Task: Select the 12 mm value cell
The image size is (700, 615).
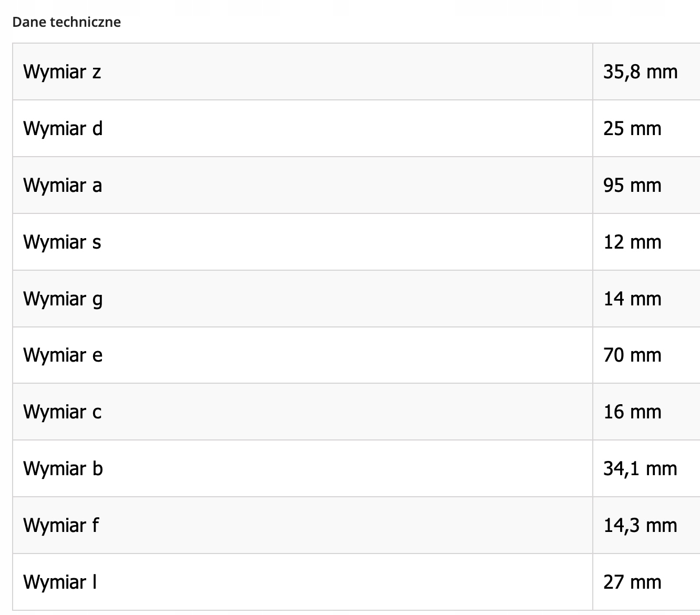Action: 632,242
